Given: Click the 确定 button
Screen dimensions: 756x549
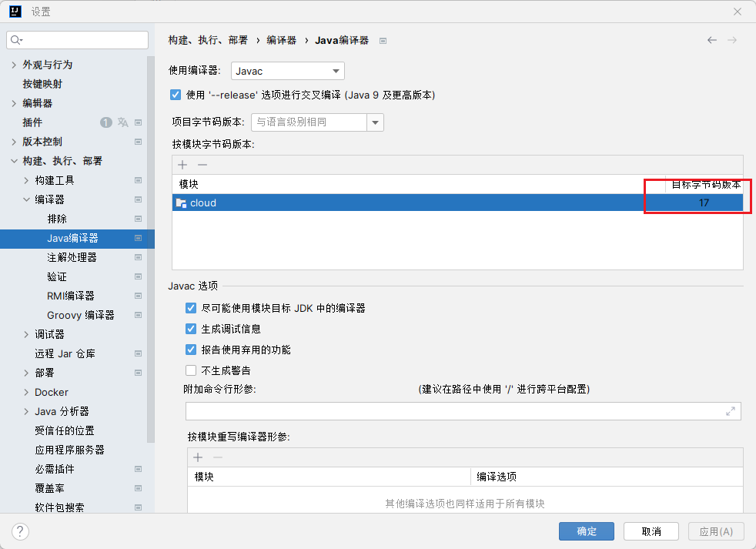Looking at the screenshot, I should click(x=586, y=531).
